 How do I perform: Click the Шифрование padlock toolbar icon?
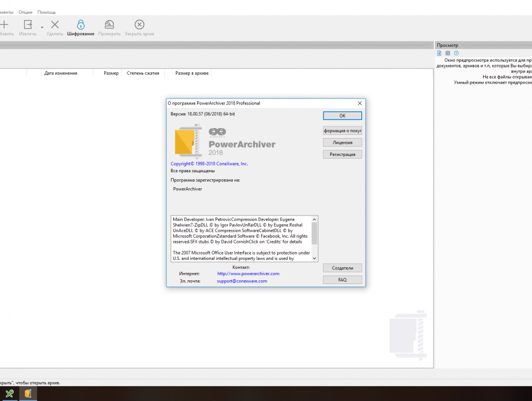(81, 24)
